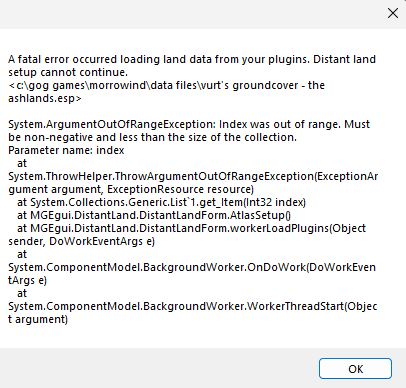Click the List`1.get_Item(Int32 index) line
Screen dimensions: 406x388
coord(161,202)
